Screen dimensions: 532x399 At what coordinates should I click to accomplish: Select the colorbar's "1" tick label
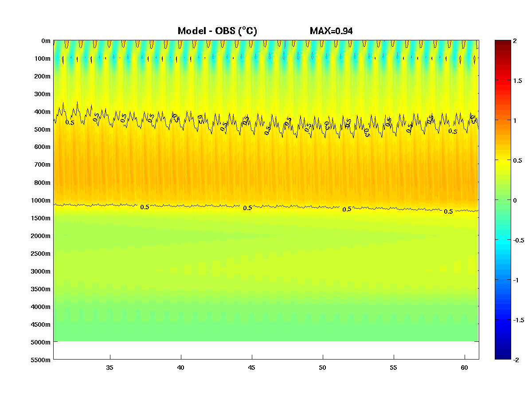(515, 121)
